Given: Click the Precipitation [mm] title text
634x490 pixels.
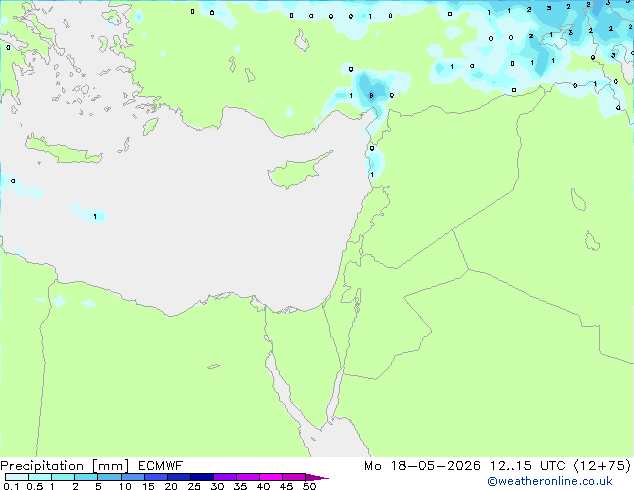Looking at the screenshot, I should pyautogui.click(x=65, y=466).
